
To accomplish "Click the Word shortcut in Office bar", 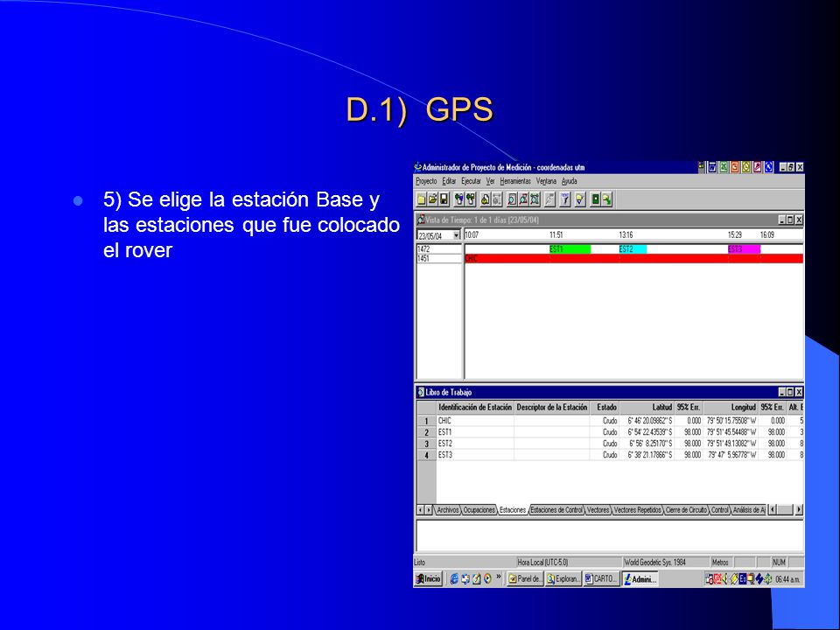I will [712, 167].
